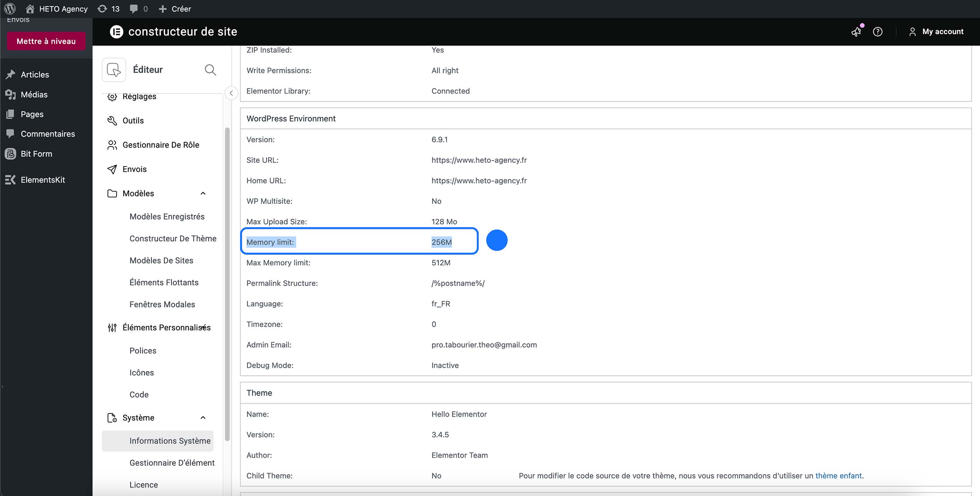Viewport: 980px width, 496px height.
Task: Open the search icon in the Elementor panel
Action: click(210, 70)
